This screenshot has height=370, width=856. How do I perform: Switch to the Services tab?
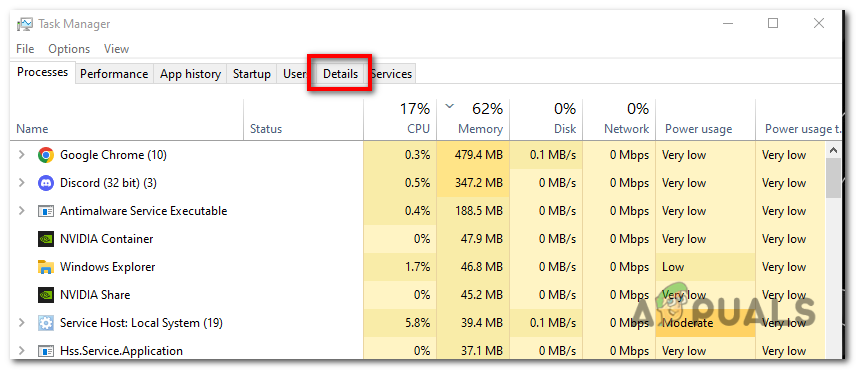tap(391, 74)
